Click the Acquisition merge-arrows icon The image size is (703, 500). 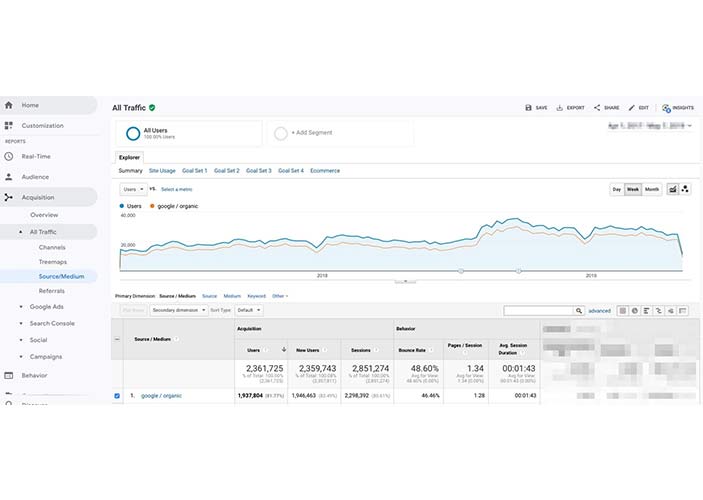pyautogui.click(x=9, y=197)
